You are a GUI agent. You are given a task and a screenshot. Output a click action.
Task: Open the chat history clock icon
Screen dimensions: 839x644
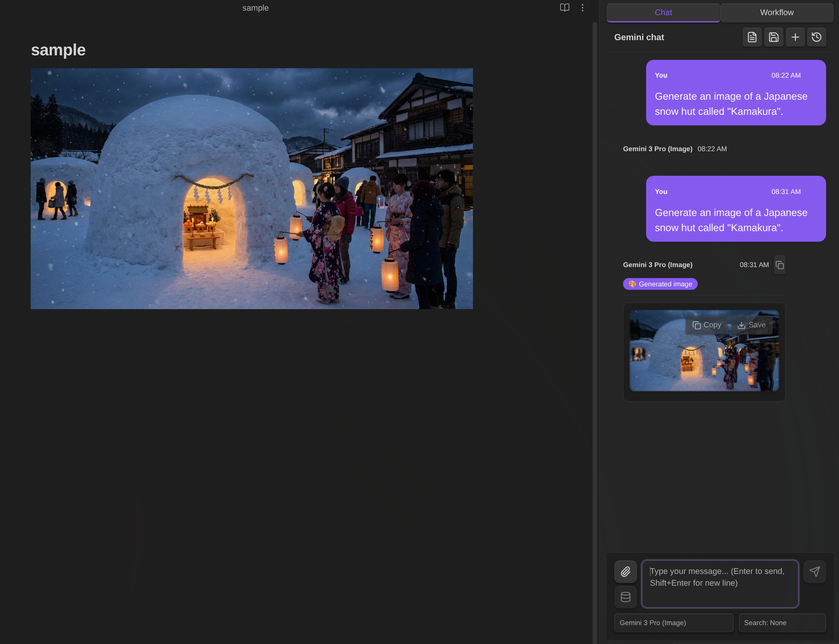point(816,37)
